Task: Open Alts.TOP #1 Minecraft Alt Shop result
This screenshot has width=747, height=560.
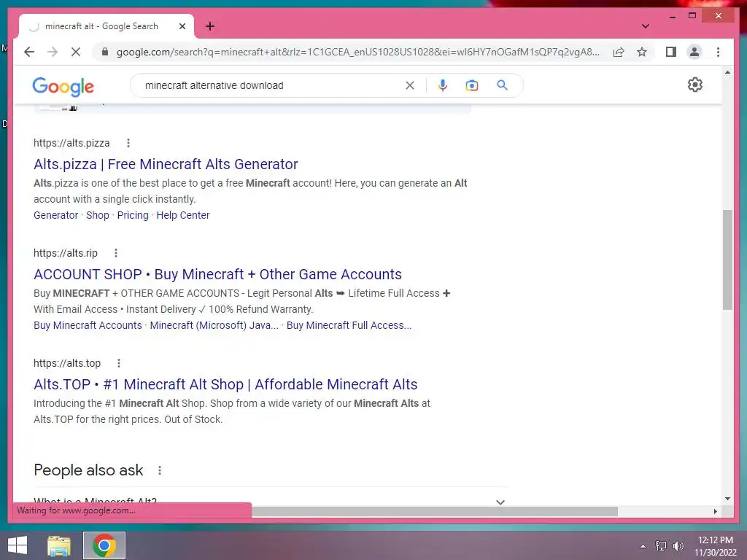Action: coord(225,384)
